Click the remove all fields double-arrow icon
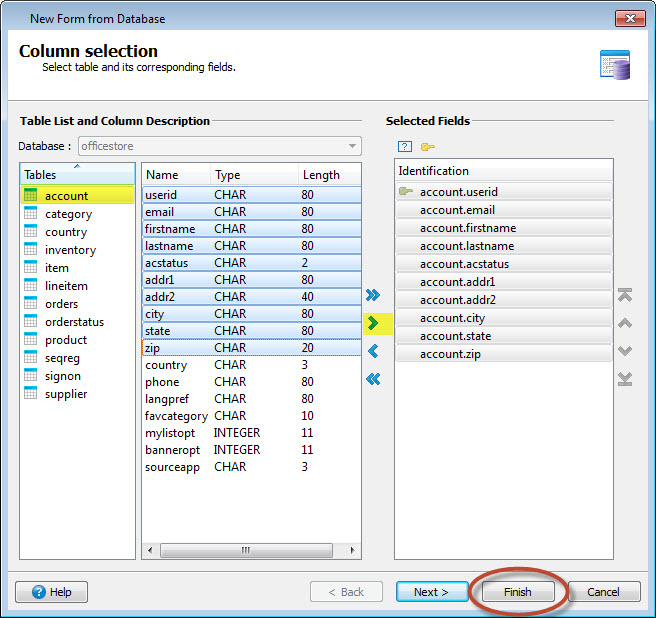The height and width of the screenshot is (618, 656). point(373,379)
